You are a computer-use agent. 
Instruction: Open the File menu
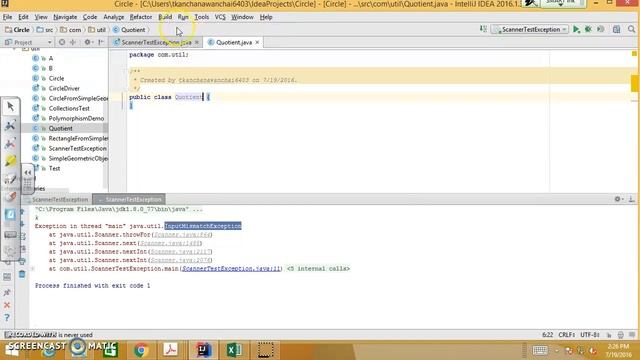(7, 17)
